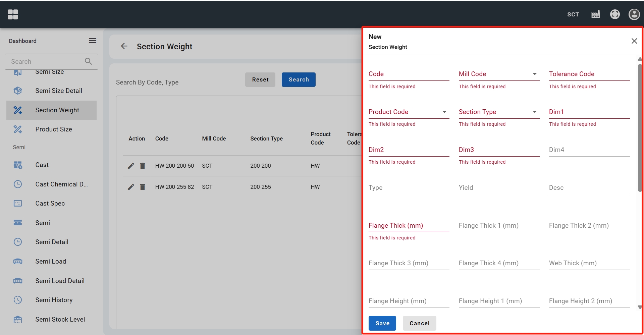Click the back arrow beside Section Weight title
644x335 pixels.
click(x=124, y=46)
